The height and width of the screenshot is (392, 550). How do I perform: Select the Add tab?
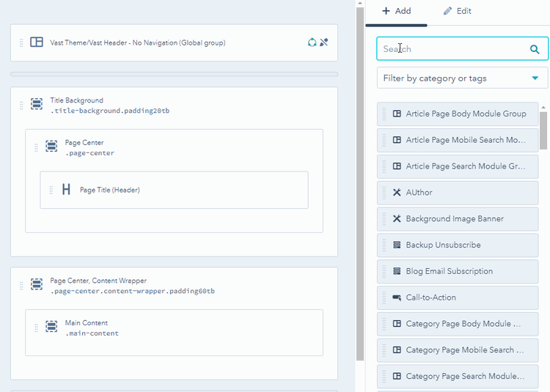point(396,11)
